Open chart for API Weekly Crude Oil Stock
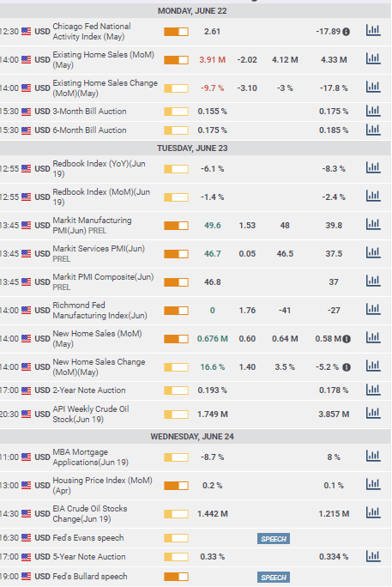The width and height of the screenshot is (392, 587). click(x=373, y=414)
